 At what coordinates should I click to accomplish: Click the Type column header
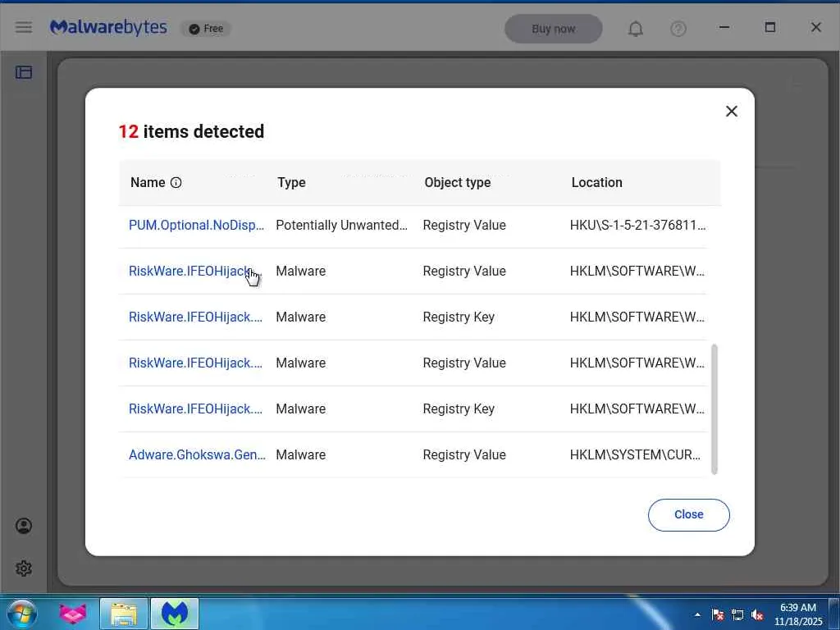tap(291, 183)
